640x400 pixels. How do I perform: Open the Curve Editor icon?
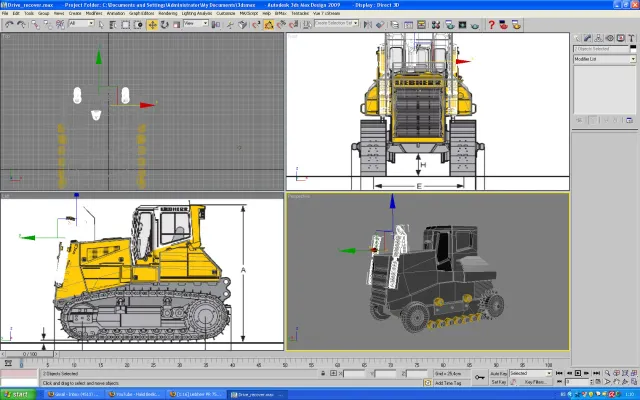pos(409,25)
